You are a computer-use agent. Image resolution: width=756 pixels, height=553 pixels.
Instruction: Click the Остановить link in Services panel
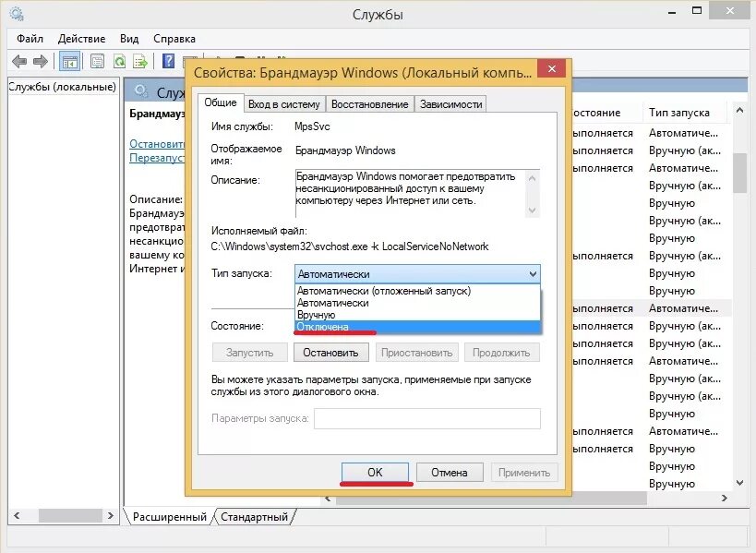[157, 144]
